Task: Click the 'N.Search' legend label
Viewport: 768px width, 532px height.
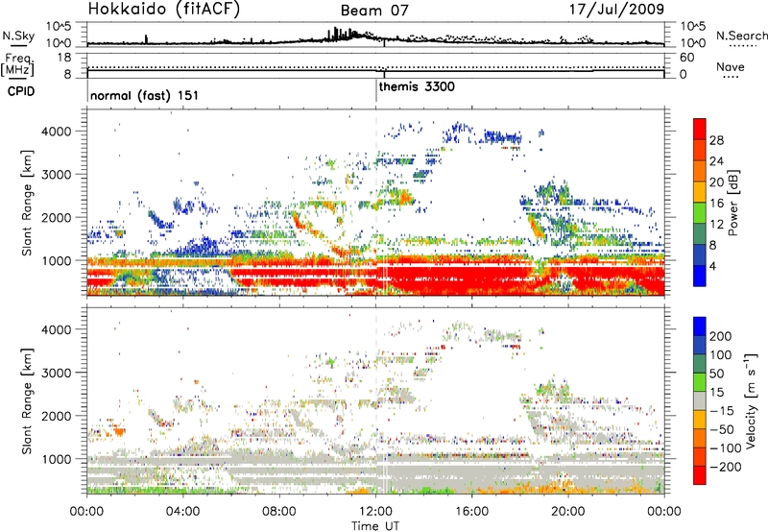Action: [x=741, y=36]
